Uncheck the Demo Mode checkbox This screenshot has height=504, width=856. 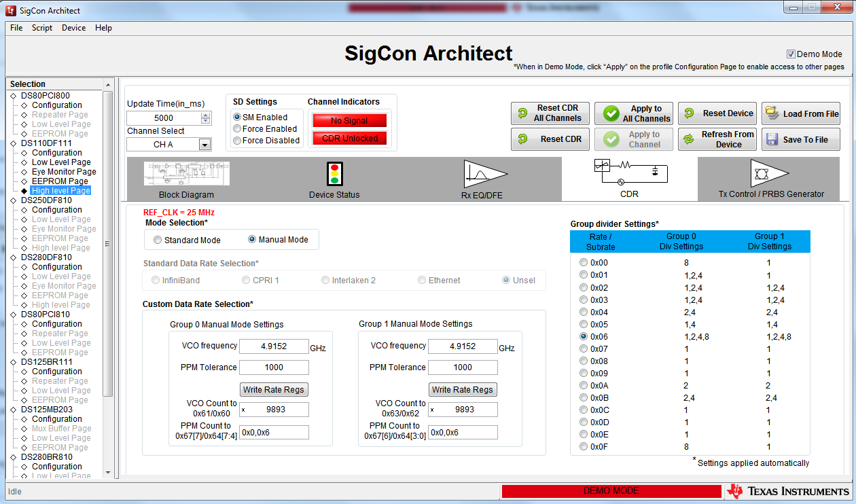(x=791, y=54)
